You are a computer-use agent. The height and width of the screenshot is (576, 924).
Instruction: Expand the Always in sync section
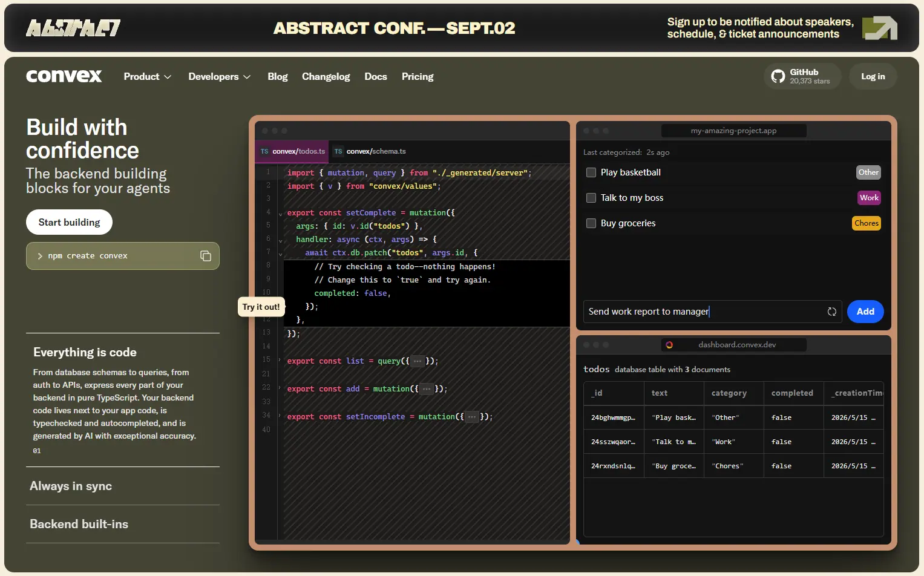(123, 486)
